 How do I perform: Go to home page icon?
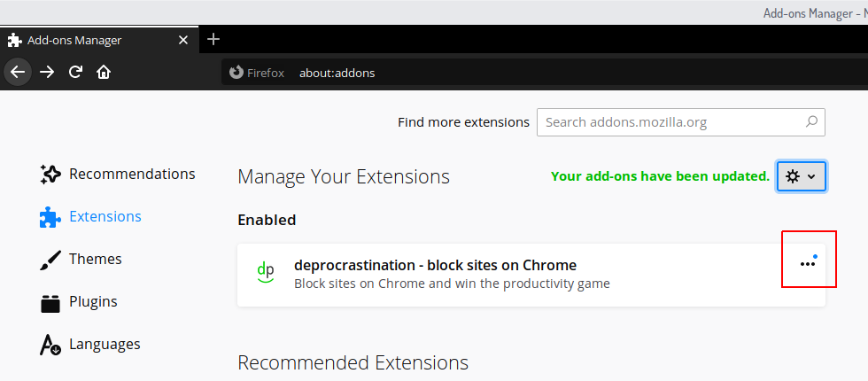(104, 72)
